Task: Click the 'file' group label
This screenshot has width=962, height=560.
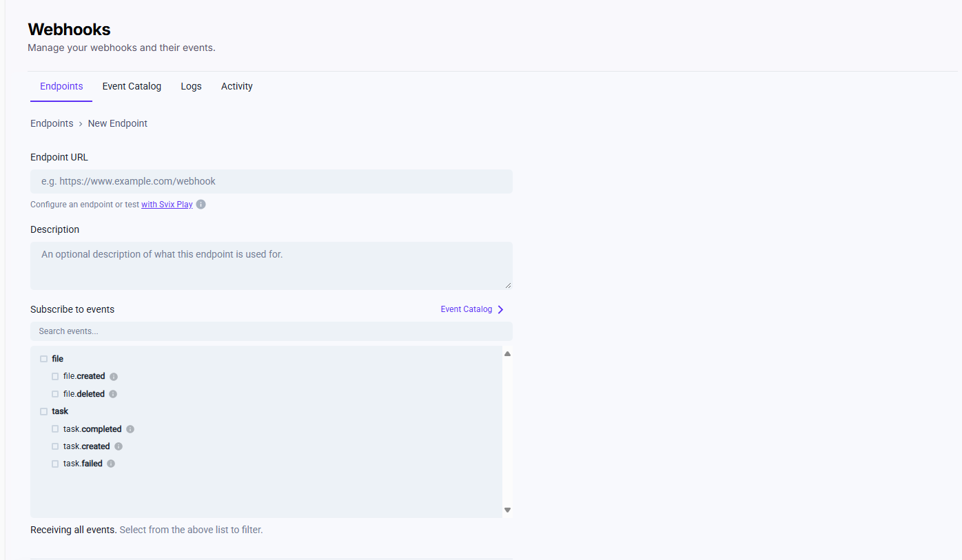Action: pyautogui.click(x=58, y=359)
